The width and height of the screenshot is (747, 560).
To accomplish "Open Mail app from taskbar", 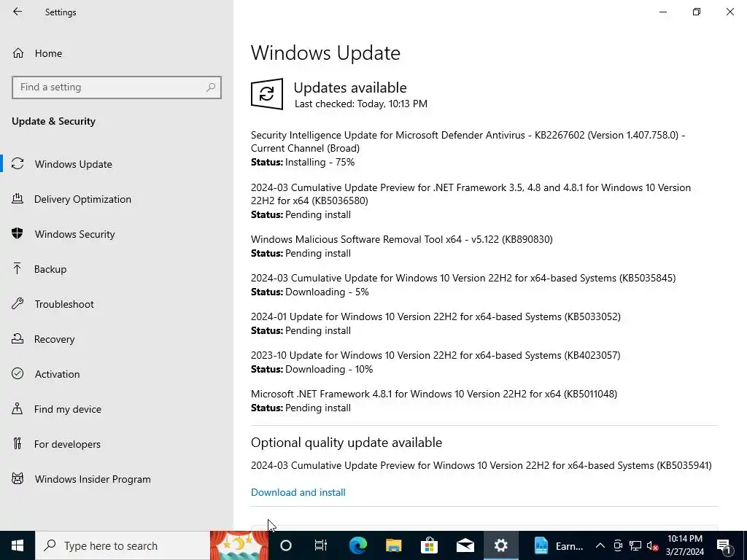I will [465, 545].
